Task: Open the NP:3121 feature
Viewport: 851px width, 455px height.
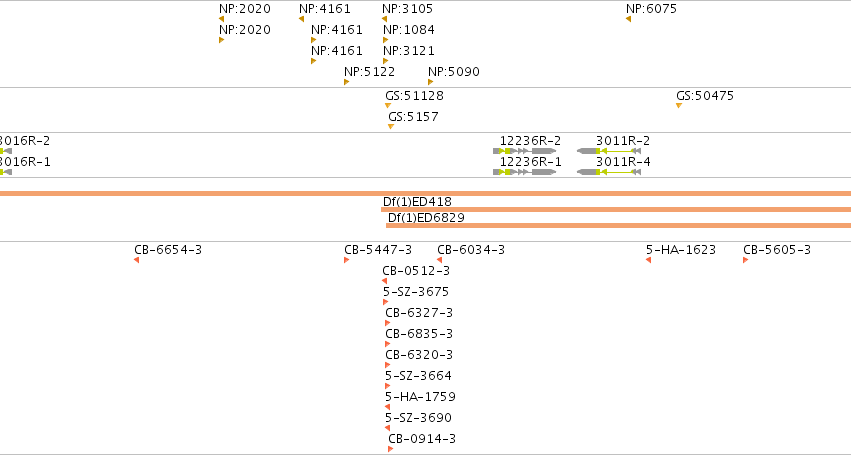Action: [x=385, y=61]
